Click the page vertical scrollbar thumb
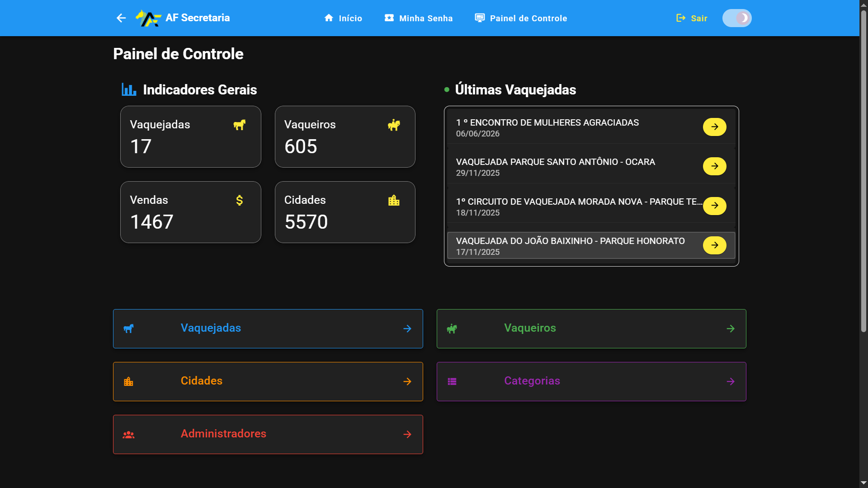868x488 pixels. (863, 172)
